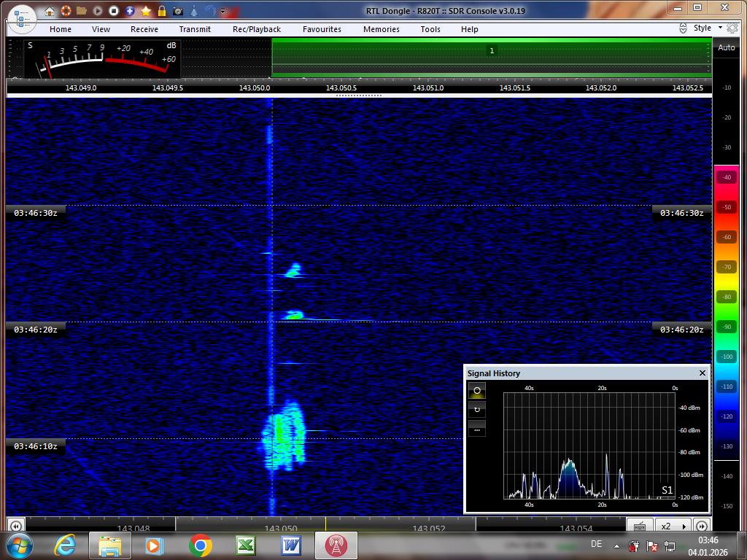Click the gold star favourites icon
This screenshot has width=747, height=560.
tap(146, 11)
